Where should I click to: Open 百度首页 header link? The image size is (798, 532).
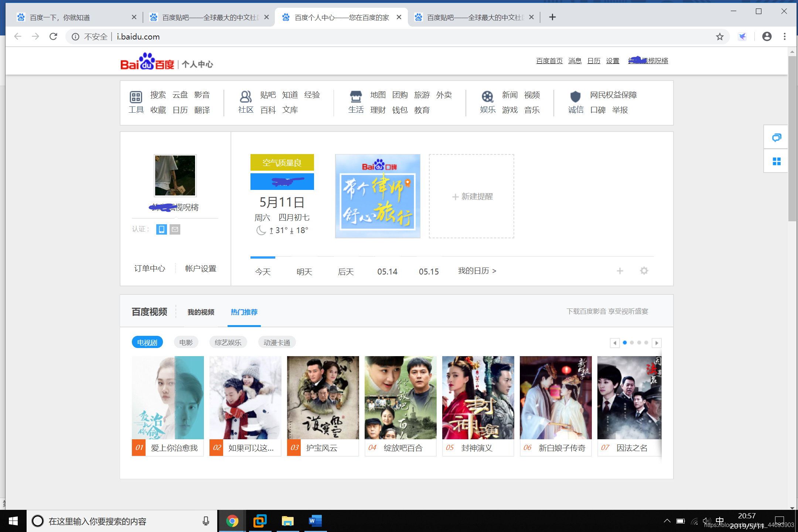[549, 61]
